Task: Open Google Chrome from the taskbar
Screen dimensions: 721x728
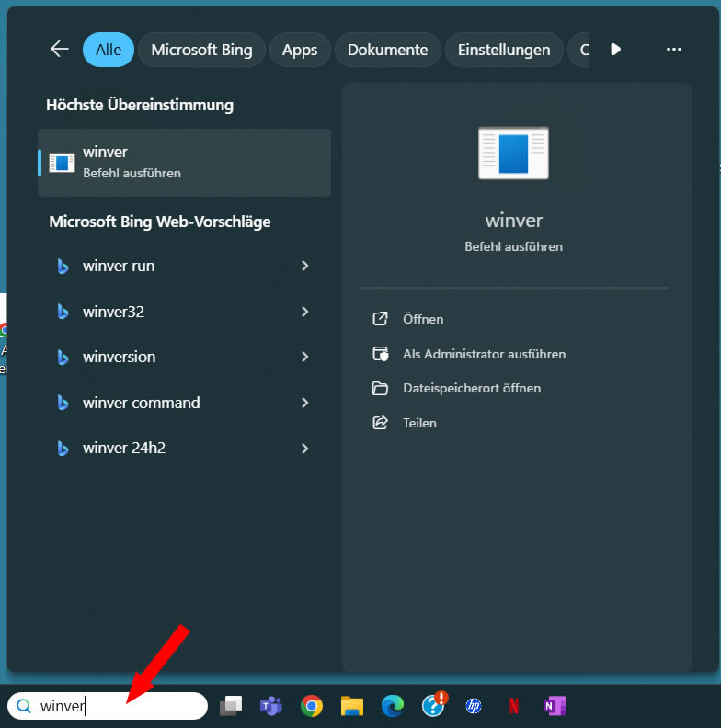Action: pos(311,706)
